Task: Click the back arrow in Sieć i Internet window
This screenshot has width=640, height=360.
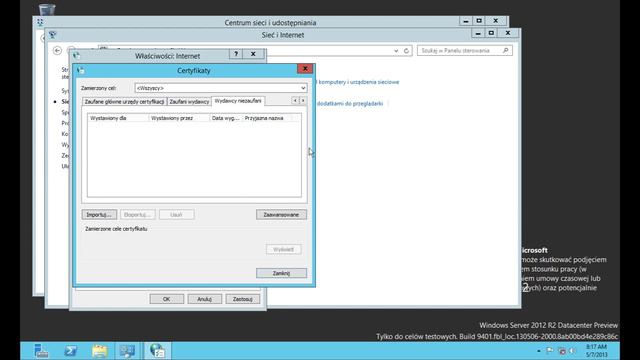Action: coord(58,51)
